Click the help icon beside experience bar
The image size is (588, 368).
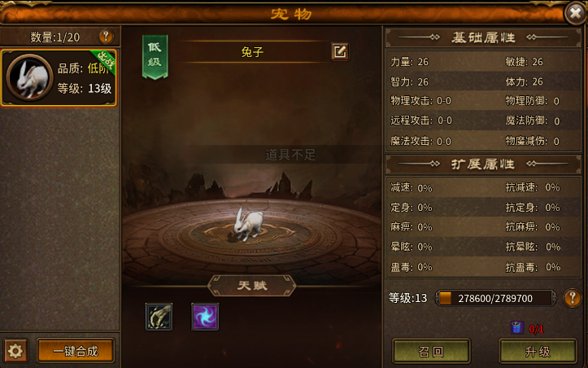point(573,298)
